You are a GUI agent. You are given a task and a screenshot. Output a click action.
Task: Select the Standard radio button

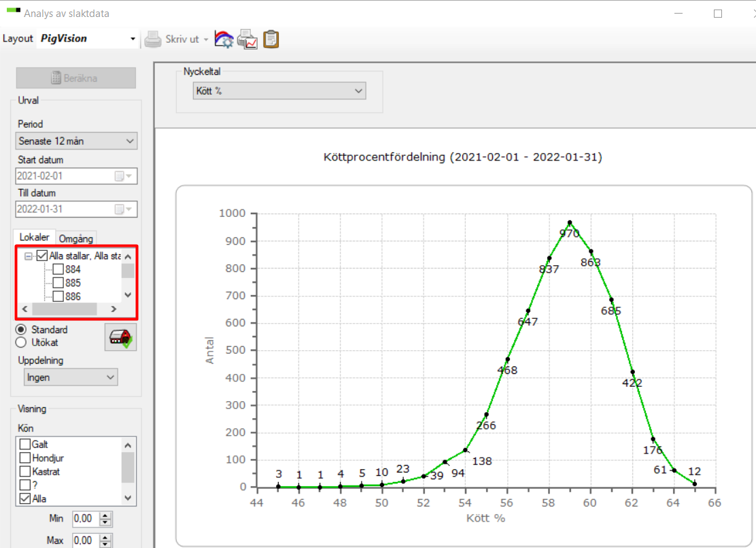coord(20,330)
